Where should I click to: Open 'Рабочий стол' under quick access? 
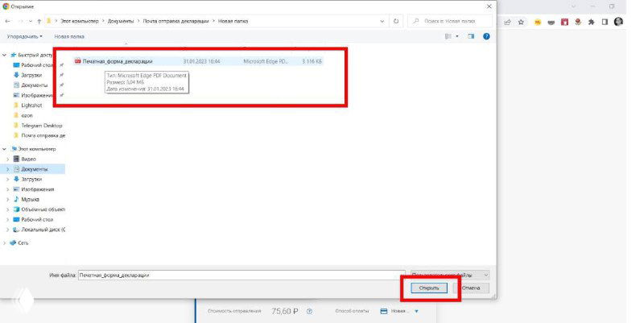37,65
